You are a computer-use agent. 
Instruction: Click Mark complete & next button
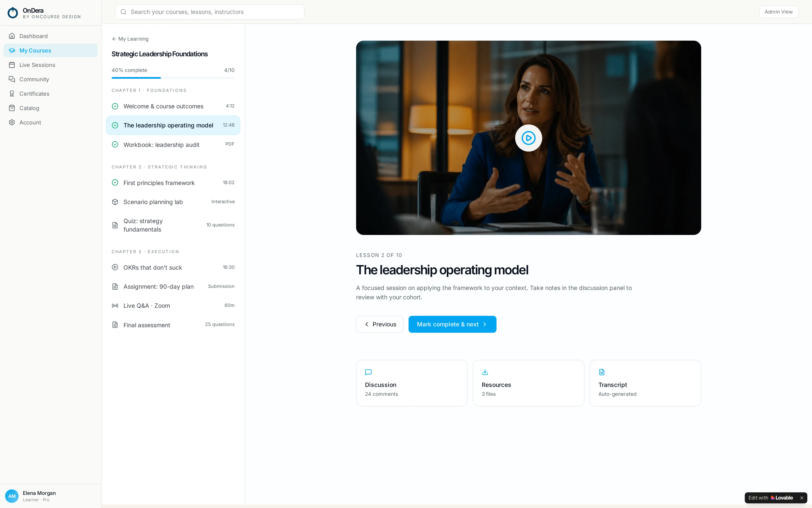[x=452, y=324]
